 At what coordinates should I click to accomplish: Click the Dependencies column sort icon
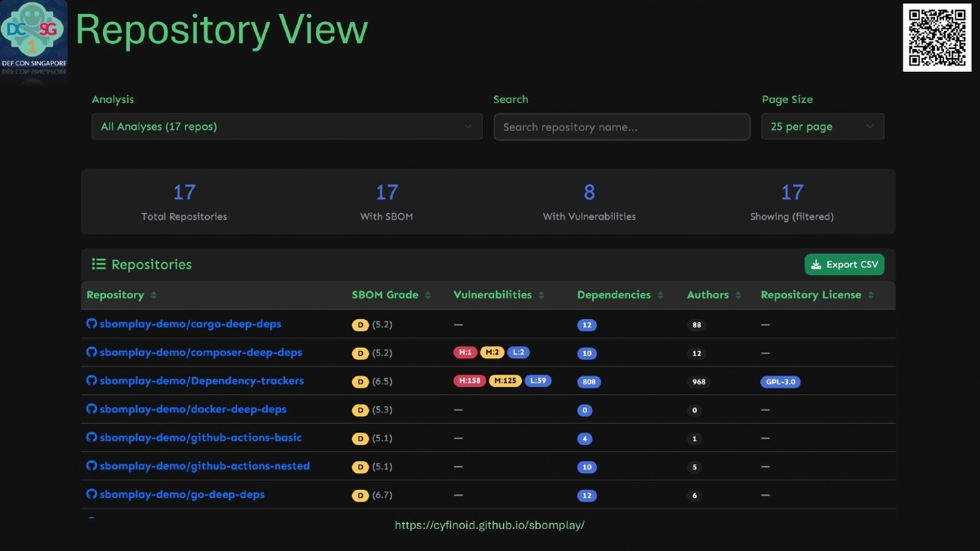point(661,295)
